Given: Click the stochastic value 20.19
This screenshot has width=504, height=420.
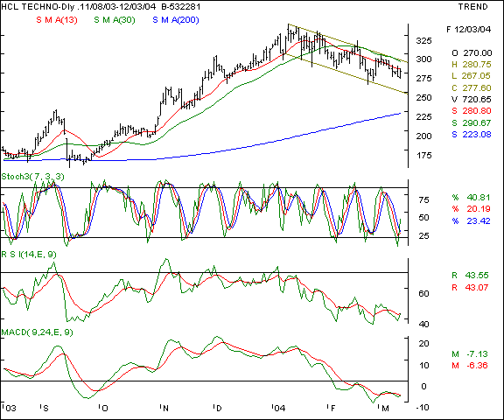Looking at the screenshot, I should (x=479, y=208).
